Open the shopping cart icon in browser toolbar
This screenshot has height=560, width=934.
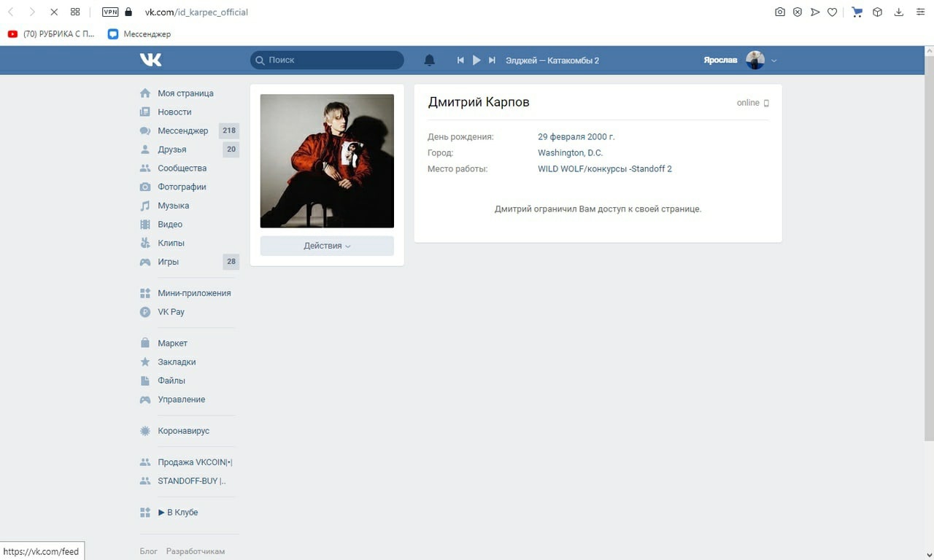point(857,12)
